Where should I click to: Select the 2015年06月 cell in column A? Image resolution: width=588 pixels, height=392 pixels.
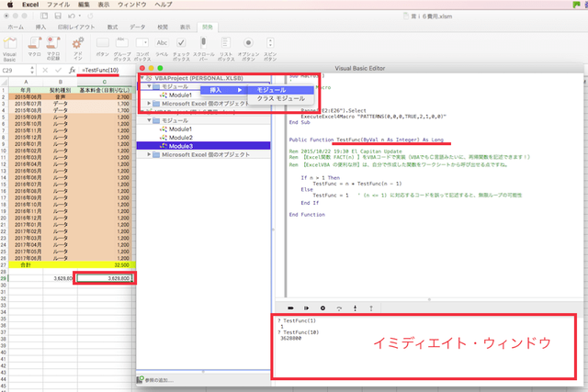click(x=26, y=96)
